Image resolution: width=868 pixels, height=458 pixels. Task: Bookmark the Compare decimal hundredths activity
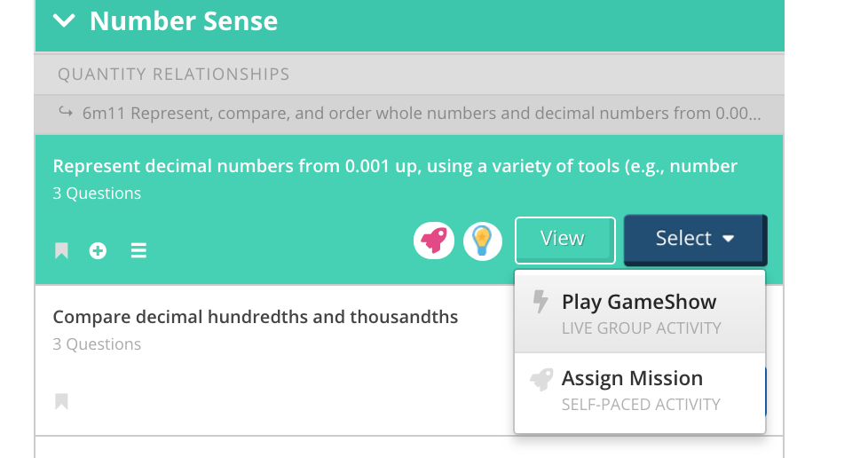(x=61, y=401)
